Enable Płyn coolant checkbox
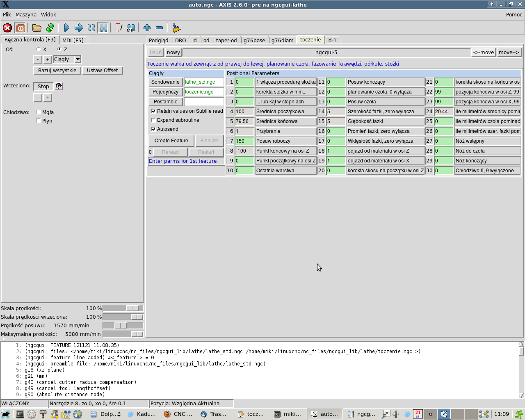Screen dimensions: 525x420 click(38, 121)
